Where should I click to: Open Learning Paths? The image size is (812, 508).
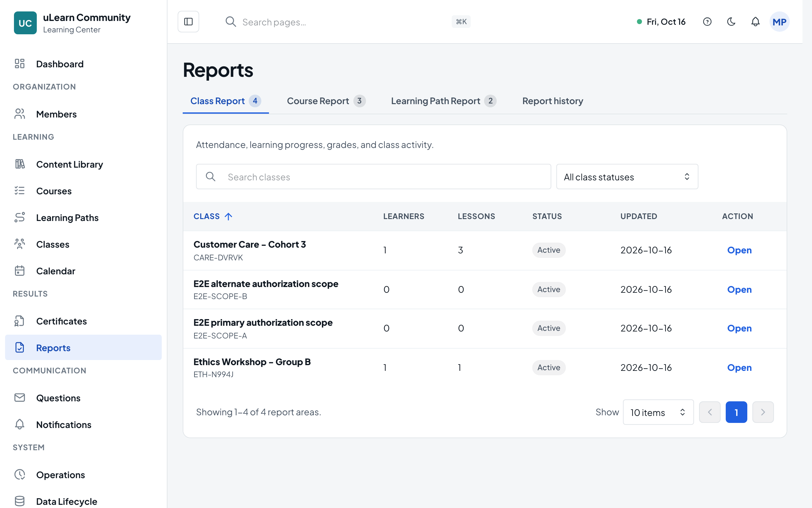click(x=83, y=217)
